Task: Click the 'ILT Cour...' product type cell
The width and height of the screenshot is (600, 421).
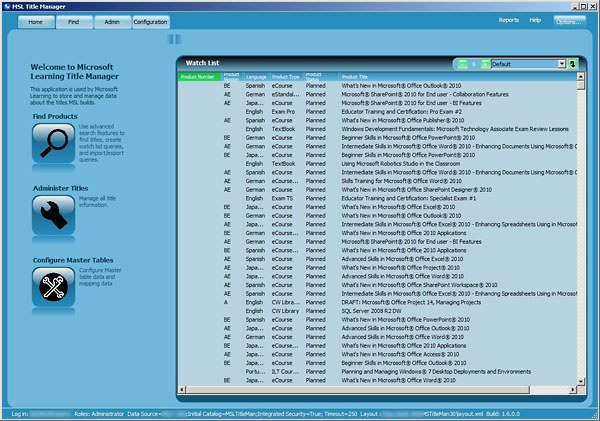Action: pyautogui.click(x=285, y=372)
